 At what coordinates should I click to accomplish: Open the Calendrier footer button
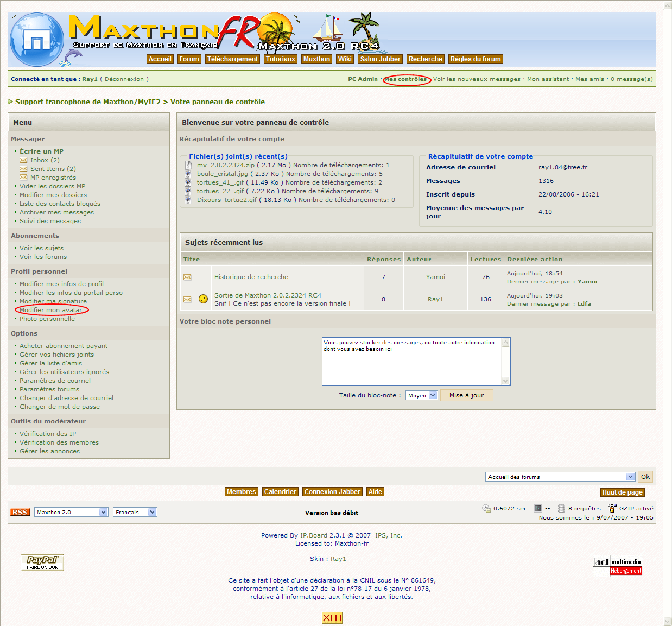[280, 492]
